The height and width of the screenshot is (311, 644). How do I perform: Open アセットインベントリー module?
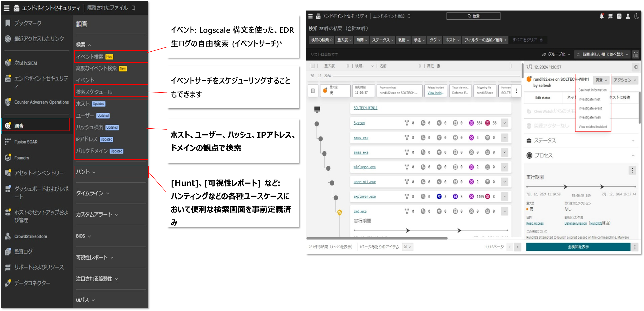[39, 173]
